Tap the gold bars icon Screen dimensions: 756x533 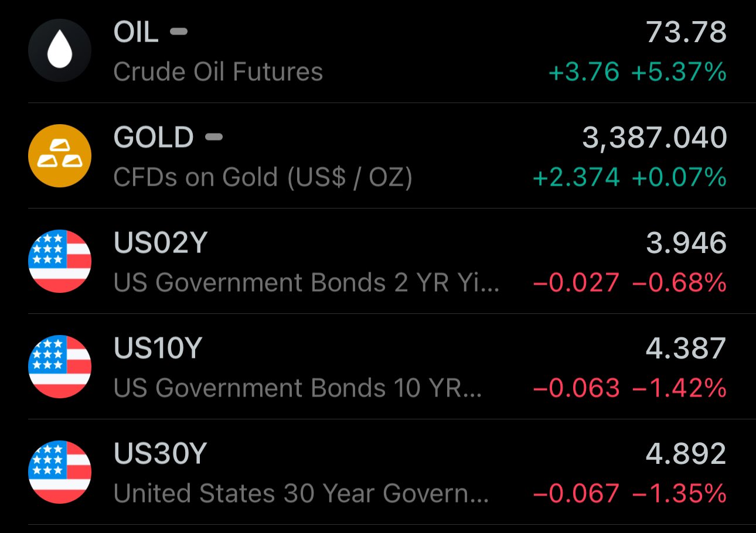[x=60, y=156]
